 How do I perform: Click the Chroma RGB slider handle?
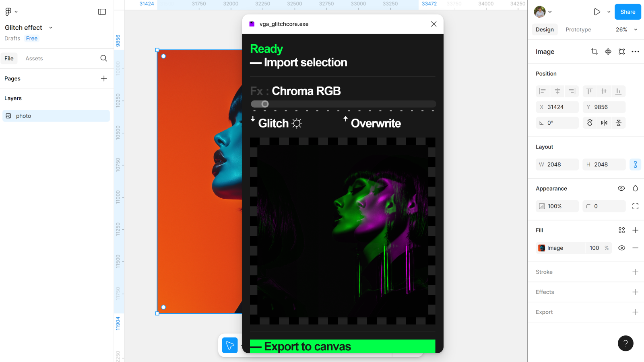tap(265, 104)
